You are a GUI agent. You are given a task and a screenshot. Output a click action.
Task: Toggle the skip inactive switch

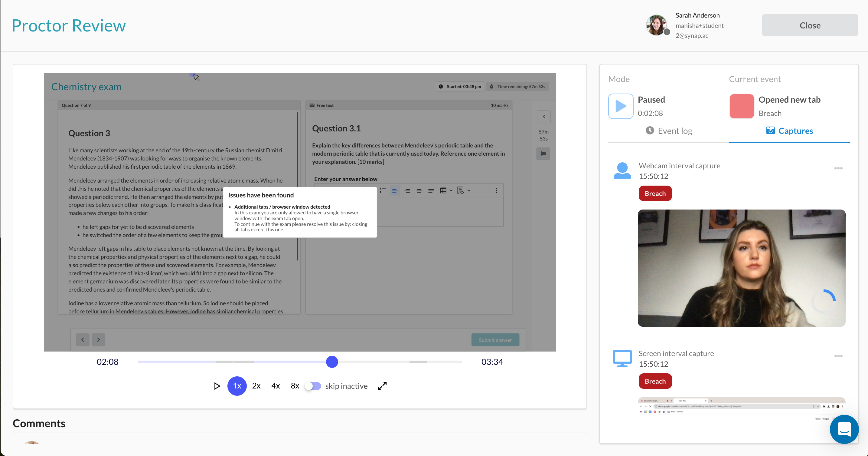point(313,386)
